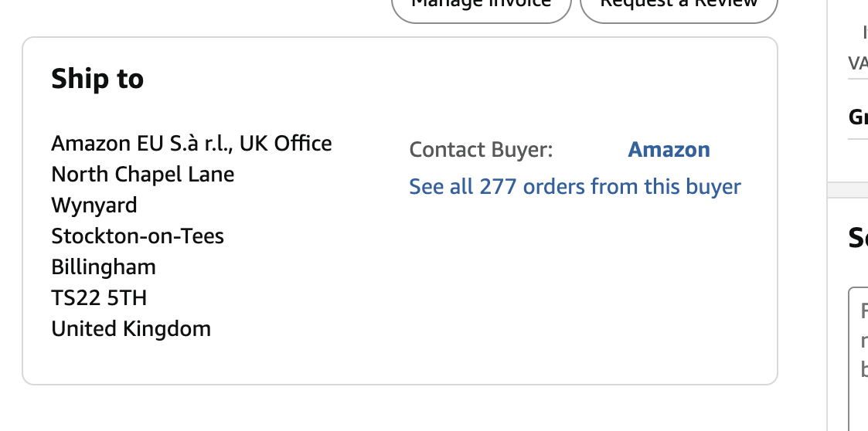Click the cut-off VA label on the right
Screen dimensions: 868x431
857,63
